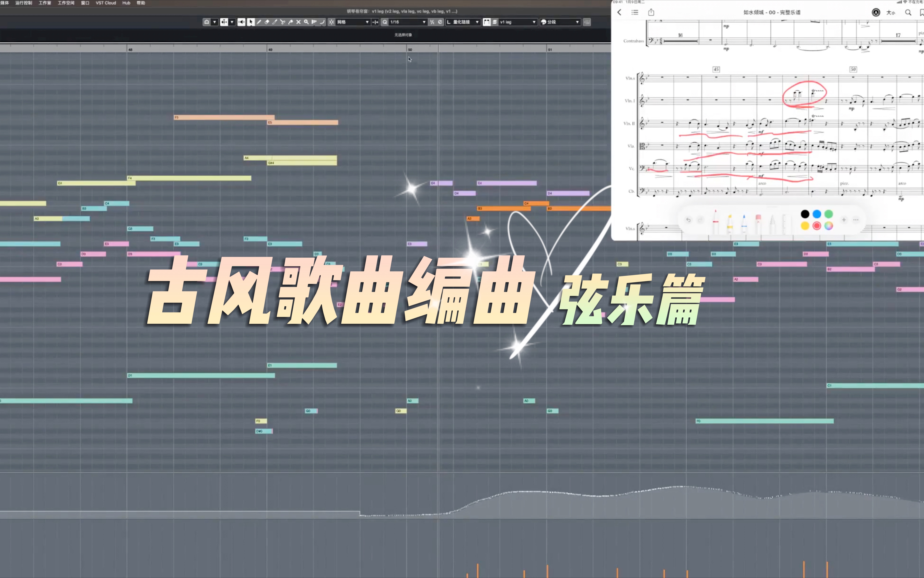Viewport: 924px width, 578px height.
Task: Go back in the score viewer
Action: click(619, 12)
